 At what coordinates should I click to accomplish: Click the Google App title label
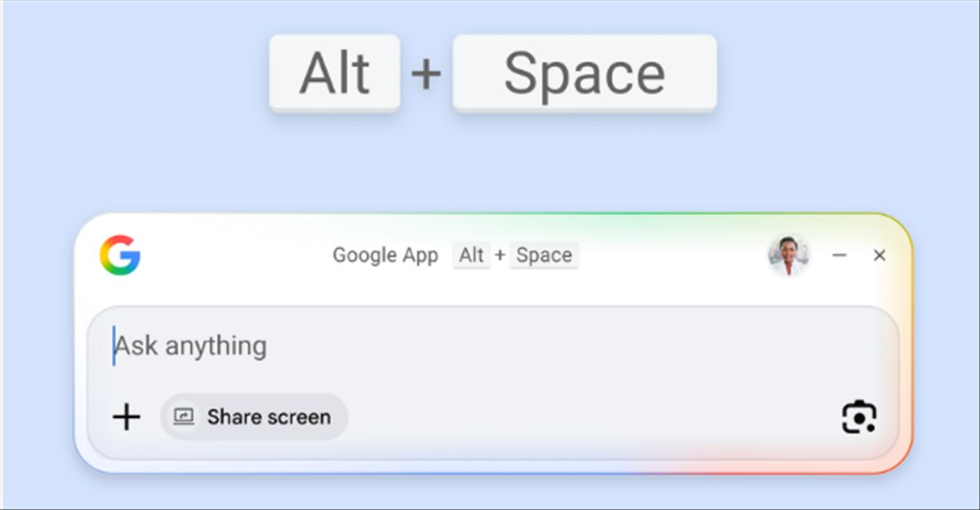385,255
